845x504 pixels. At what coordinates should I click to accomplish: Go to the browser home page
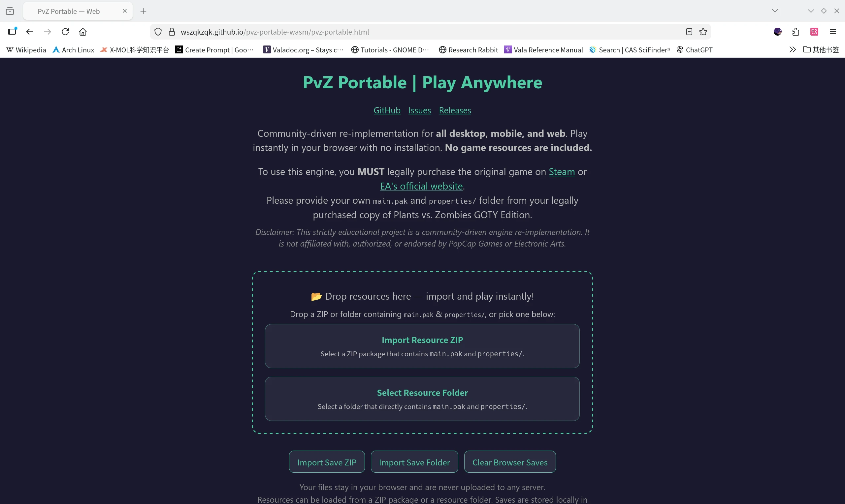83,32
